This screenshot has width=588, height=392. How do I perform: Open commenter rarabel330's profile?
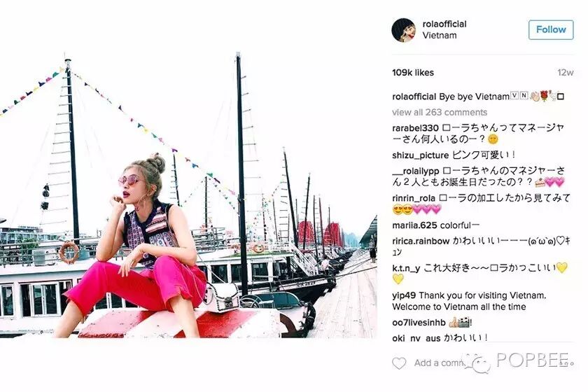coord(415,128)
